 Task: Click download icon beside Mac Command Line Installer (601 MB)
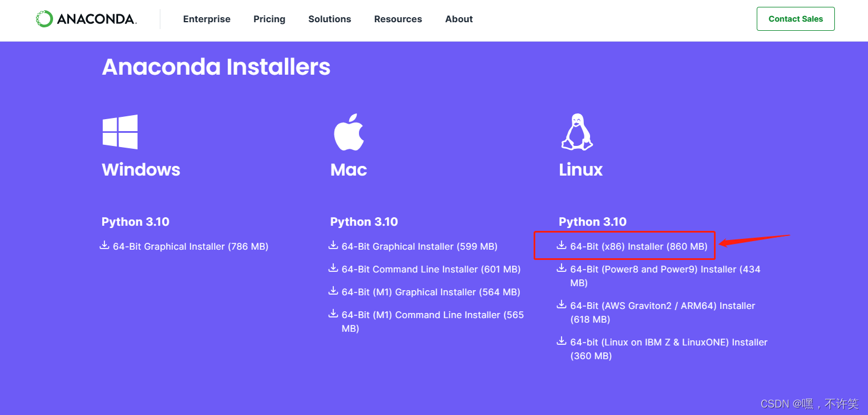point(333,268)
